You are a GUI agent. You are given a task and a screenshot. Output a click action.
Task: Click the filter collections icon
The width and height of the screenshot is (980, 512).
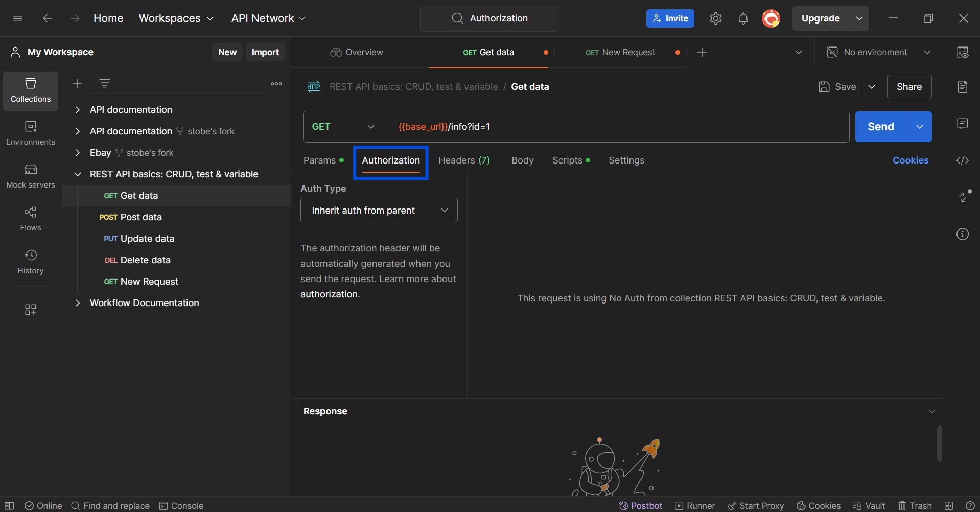[105, 84]
